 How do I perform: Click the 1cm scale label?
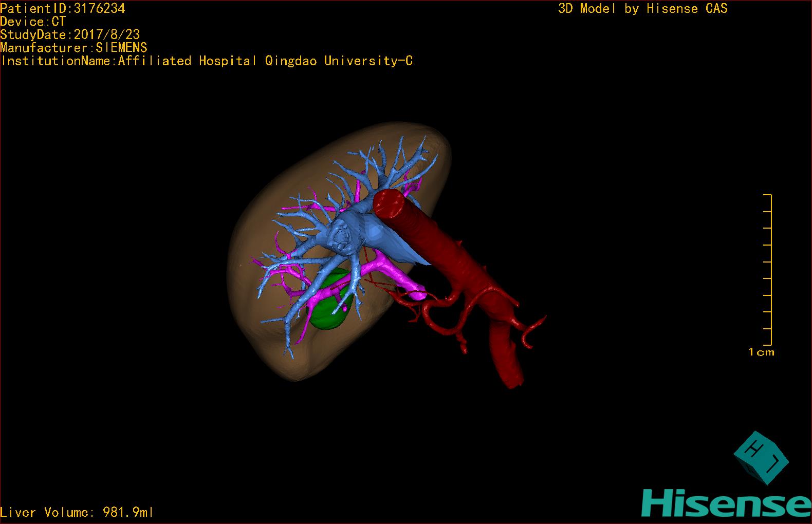click(761, 352)
